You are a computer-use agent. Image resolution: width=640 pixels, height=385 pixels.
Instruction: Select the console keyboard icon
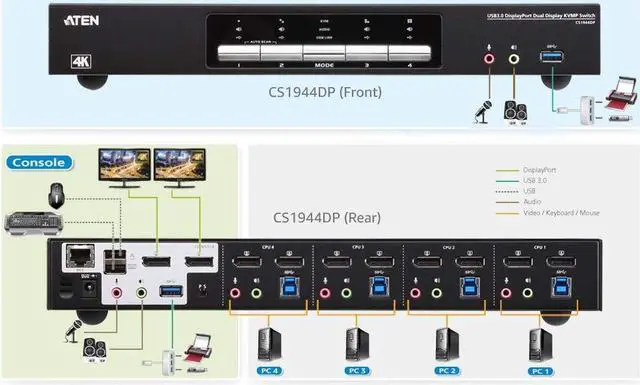(x=33, y=223)
